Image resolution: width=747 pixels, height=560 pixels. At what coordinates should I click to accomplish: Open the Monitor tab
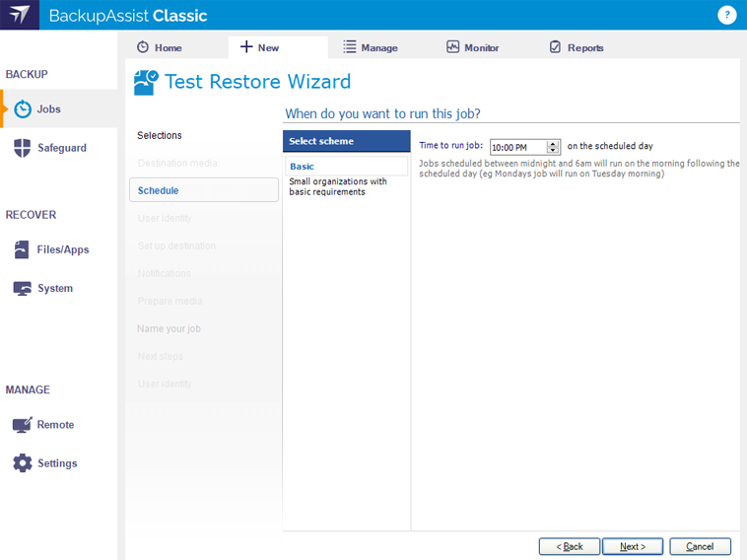tap(482, 47)
